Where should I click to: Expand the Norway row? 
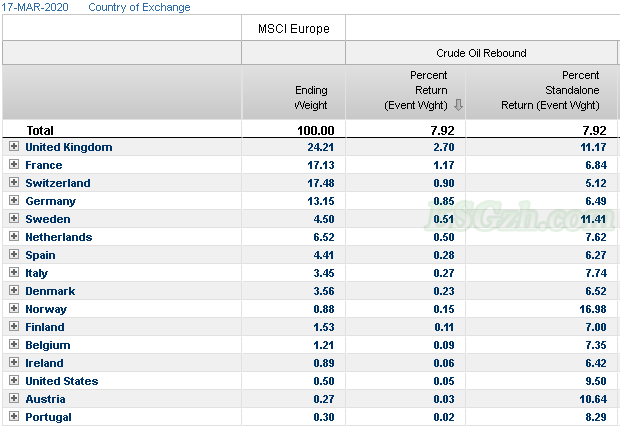(x=14, y=308)
